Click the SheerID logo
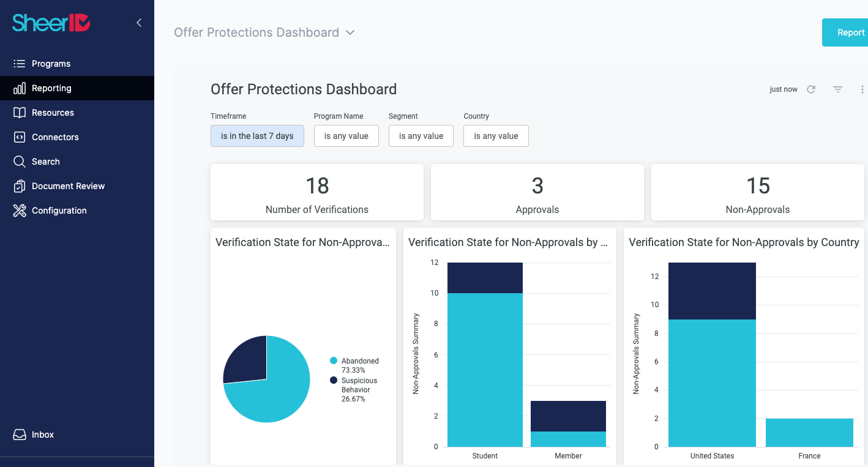The height and width of the screenshot is (467, 868). [51, 23]
